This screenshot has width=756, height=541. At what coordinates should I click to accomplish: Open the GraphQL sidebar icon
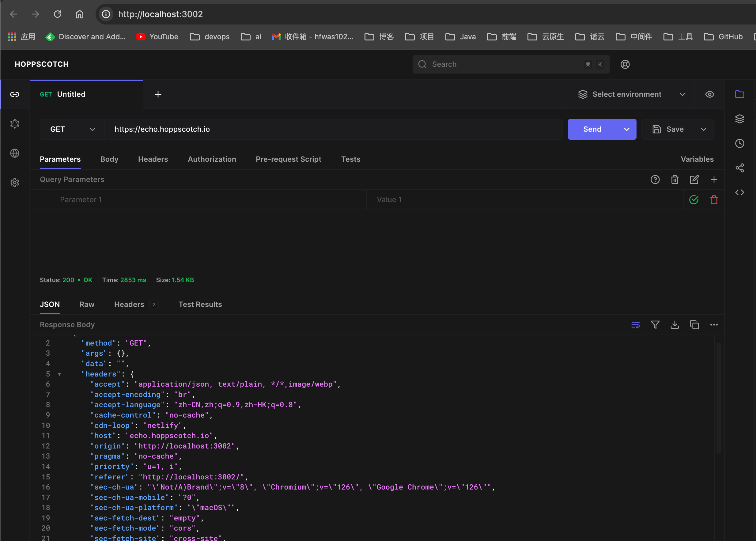click(x=15, y=124)
